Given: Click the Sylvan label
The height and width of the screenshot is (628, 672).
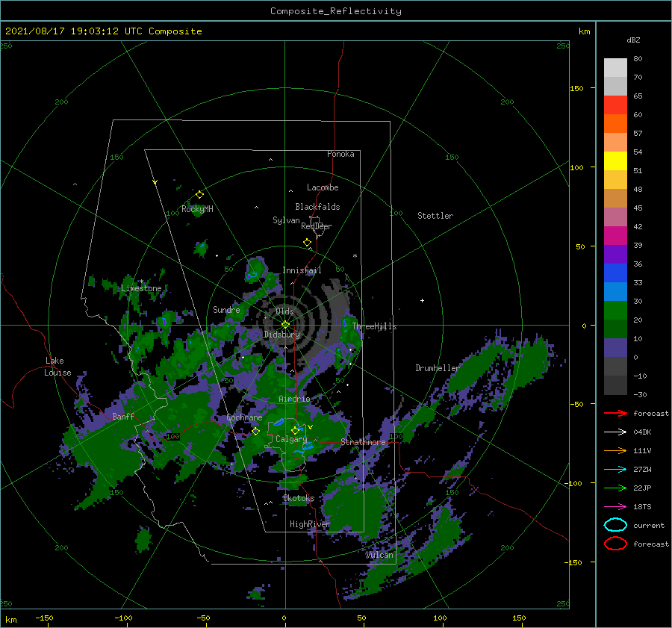Looking at the screenshot, I should pos(286,220).
